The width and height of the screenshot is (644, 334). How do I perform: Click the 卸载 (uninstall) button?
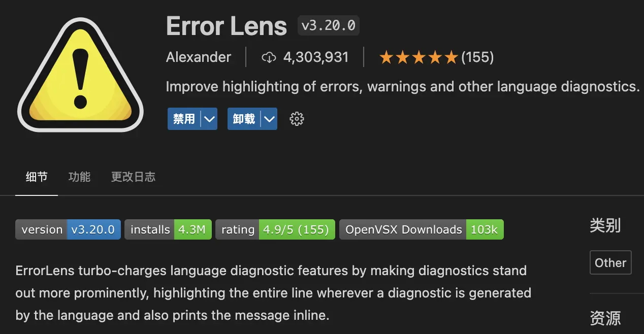pyautogui.click(x=244, y=119)
